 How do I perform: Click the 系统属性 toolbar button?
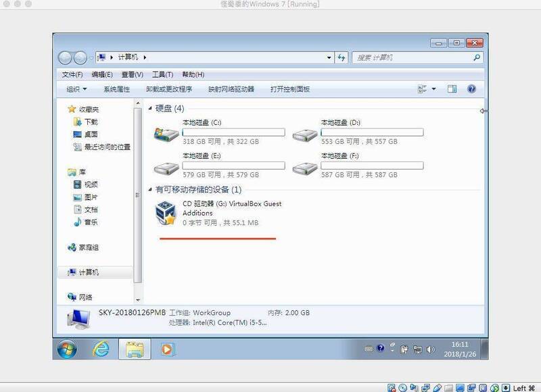[x=116, y=89]
